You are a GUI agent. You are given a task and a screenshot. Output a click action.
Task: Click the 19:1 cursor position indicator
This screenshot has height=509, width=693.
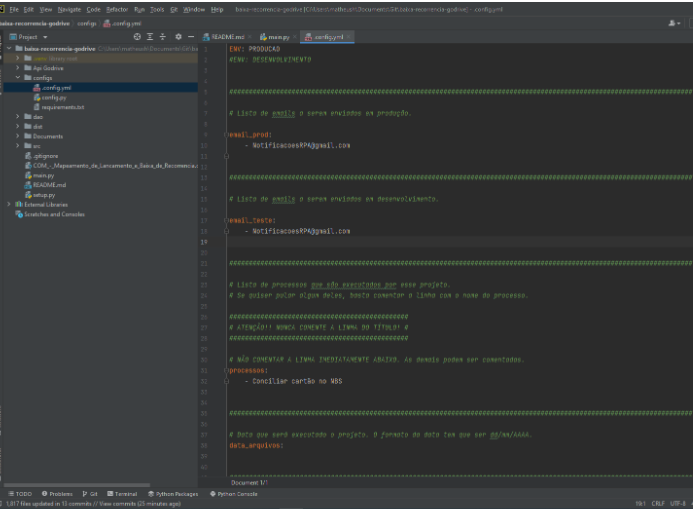pyautogui.click(x=640, y=503)
